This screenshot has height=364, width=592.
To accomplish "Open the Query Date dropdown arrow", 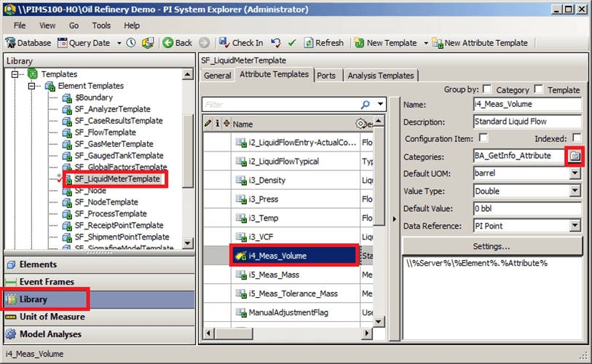I will coord(119,44).
